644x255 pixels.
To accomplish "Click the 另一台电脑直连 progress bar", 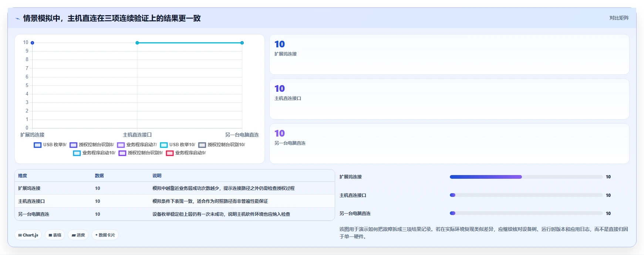I will click(x=526, y=213).
